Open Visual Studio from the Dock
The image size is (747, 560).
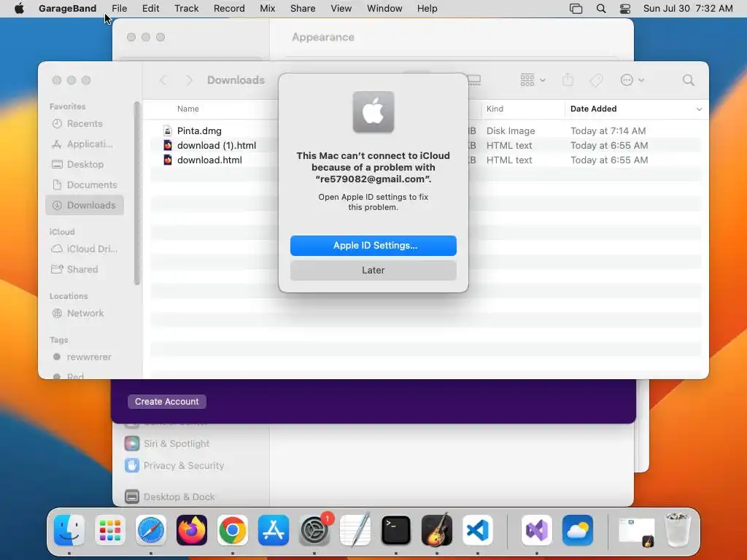tap(537, 530)
